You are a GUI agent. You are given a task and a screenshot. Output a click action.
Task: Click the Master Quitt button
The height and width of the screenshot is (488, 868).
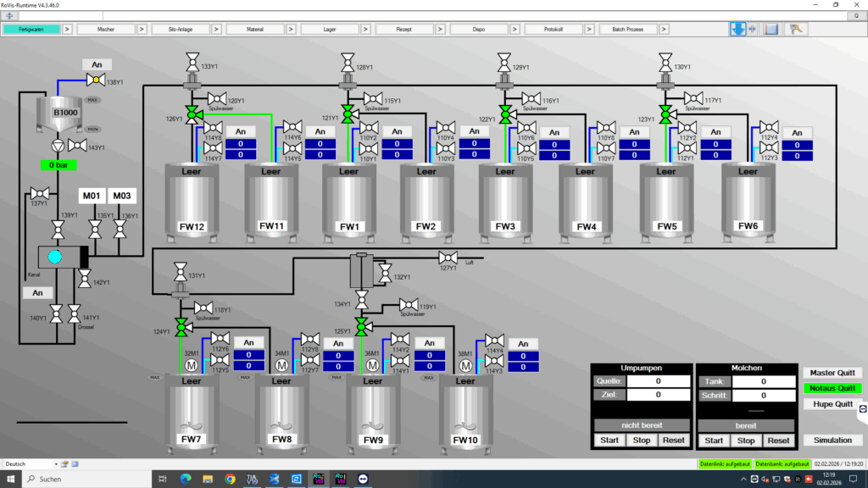tap(832, 373)
